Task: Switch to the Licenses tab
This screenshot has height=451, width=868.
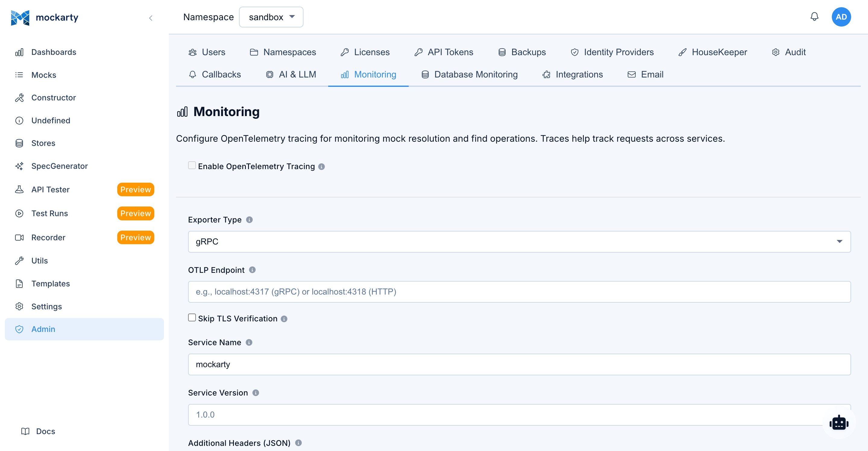Action: [365, 52]
